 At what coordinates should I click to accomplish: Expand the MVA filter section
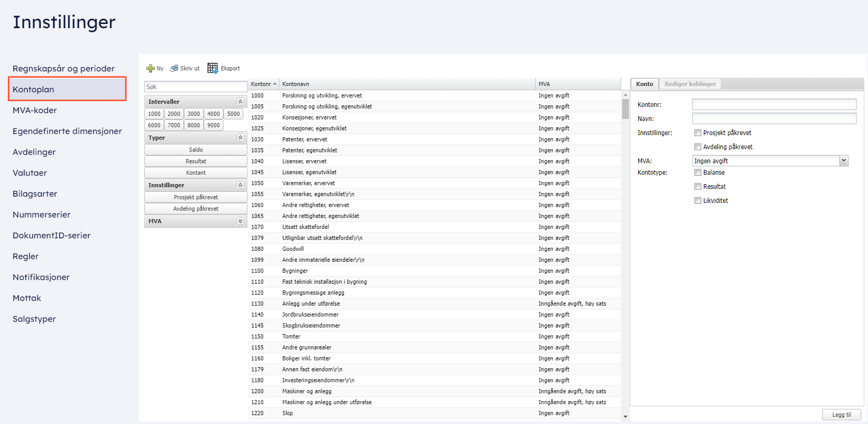pos(240,221)
